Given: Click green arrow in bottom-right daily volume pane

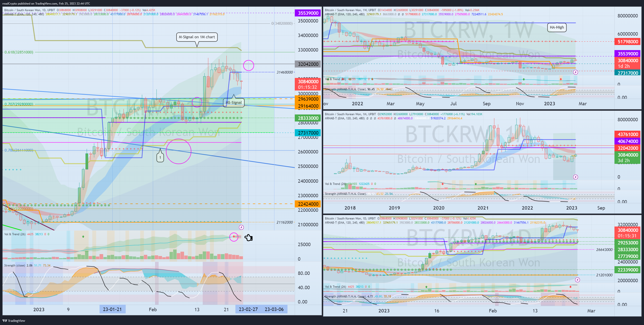Looking at the screenshot, I should tap(426, 287).
